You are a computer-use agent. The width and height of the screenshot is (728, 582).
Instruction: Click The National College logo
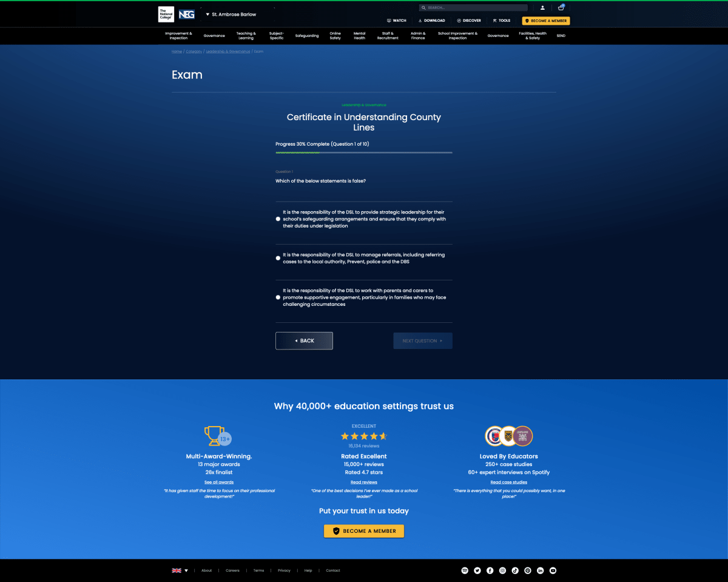(x=166, y=14)
